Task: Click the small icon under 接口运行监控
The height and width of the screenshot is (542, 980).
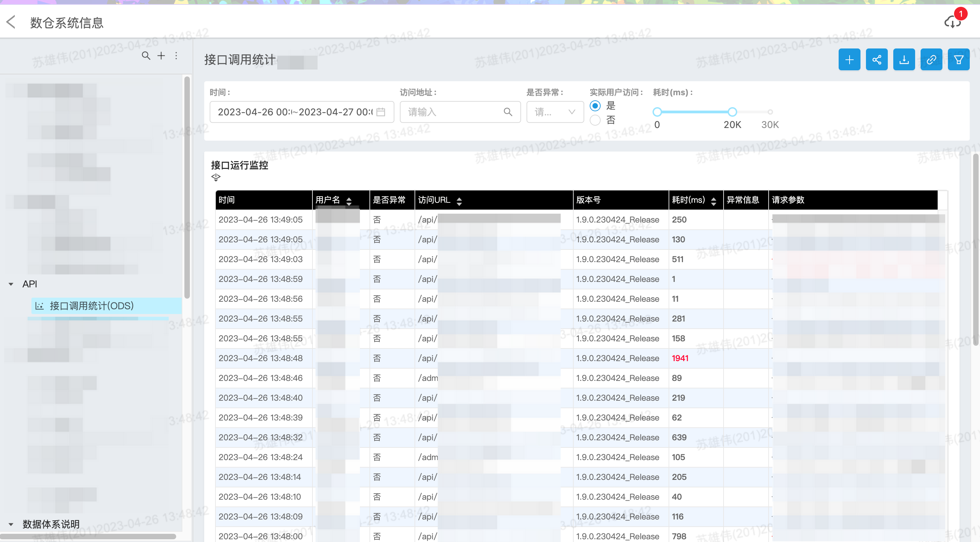Action: (216, 177)
